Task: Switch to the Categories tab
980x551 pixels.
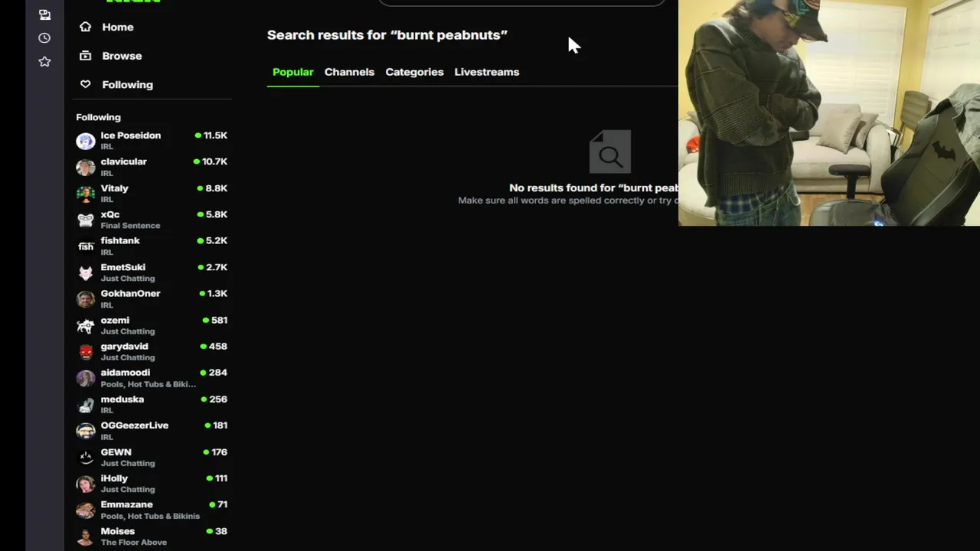Action: (x=414, y=72)
